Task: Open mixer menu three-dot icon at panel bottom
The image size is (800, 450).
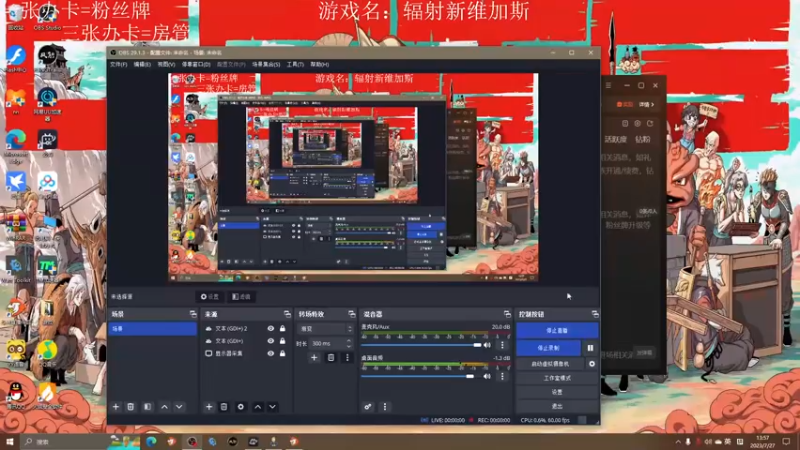Action: tap(385, 407)
